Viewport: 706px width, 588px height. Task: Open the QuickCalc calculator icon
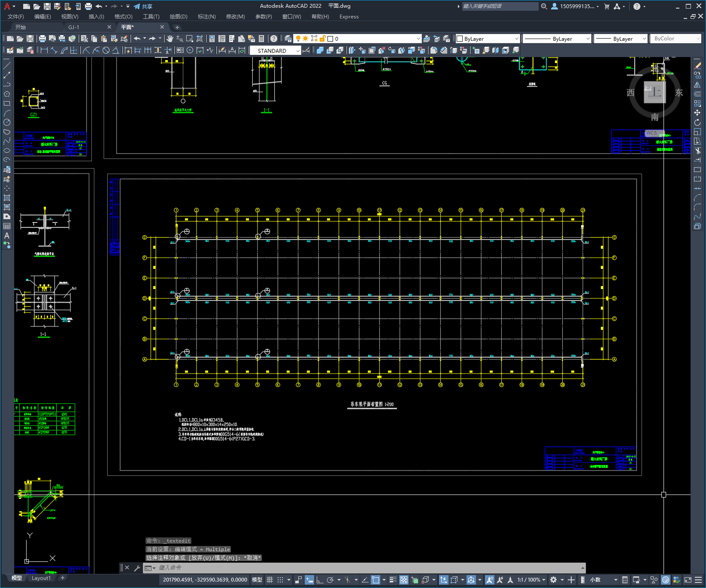coord(261,39)
